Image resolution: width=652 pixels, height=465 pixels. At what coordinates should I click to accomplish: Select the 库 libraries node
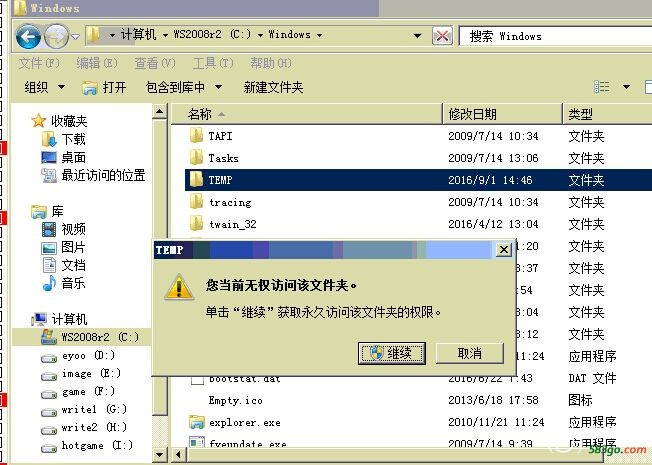pyautogui.click(x=47, y=211)
